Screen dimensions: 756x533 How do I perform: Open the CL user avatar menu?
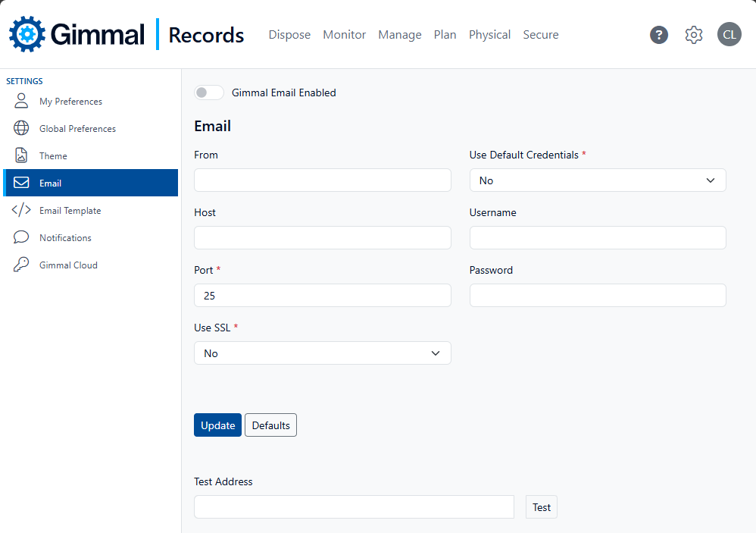click(x=729, y=34)
